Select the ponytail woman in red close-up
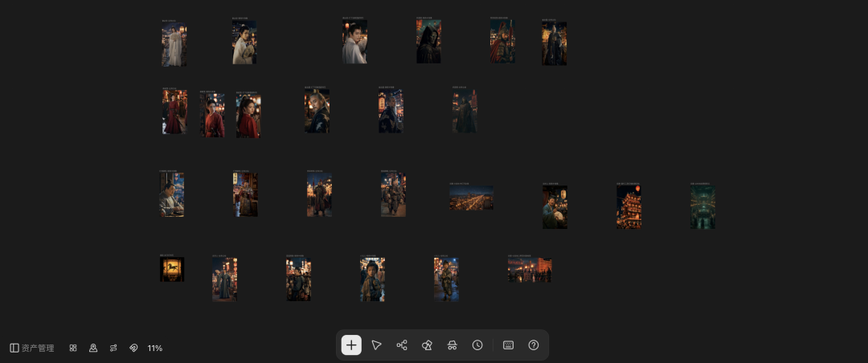Screen dimensions: 868x363 click(248, 116)
